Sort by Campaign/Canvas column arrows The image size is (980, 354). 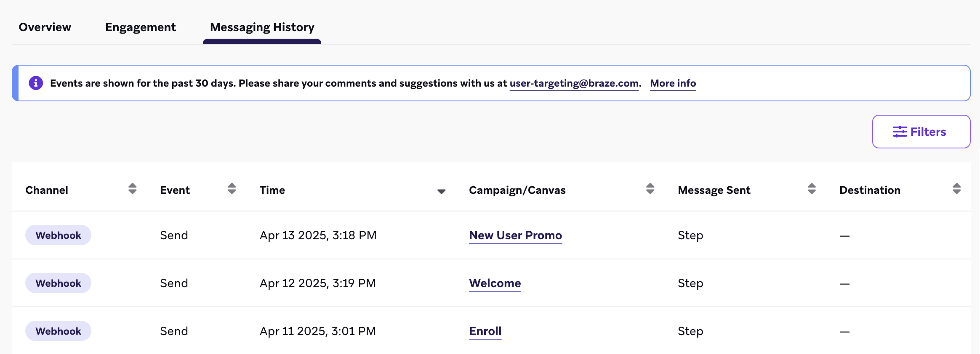[650, 189]
